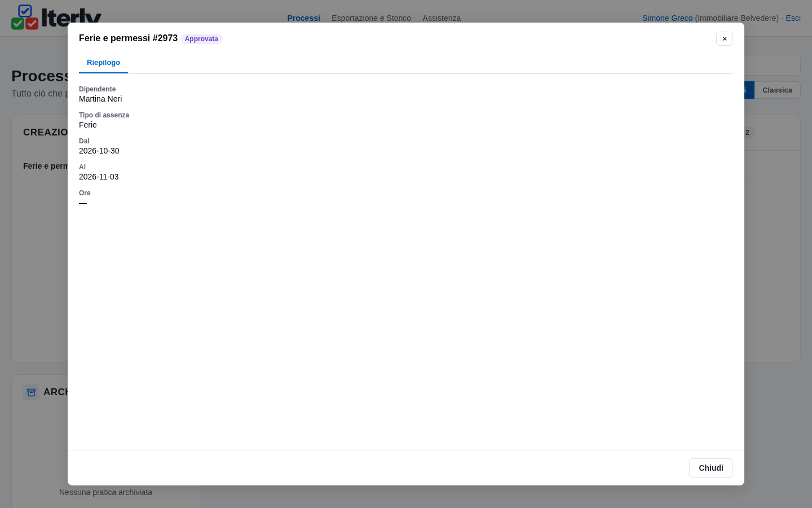Click the archive box icon
The width and height of the screenshot is (812, 508).
pos(31,392)
